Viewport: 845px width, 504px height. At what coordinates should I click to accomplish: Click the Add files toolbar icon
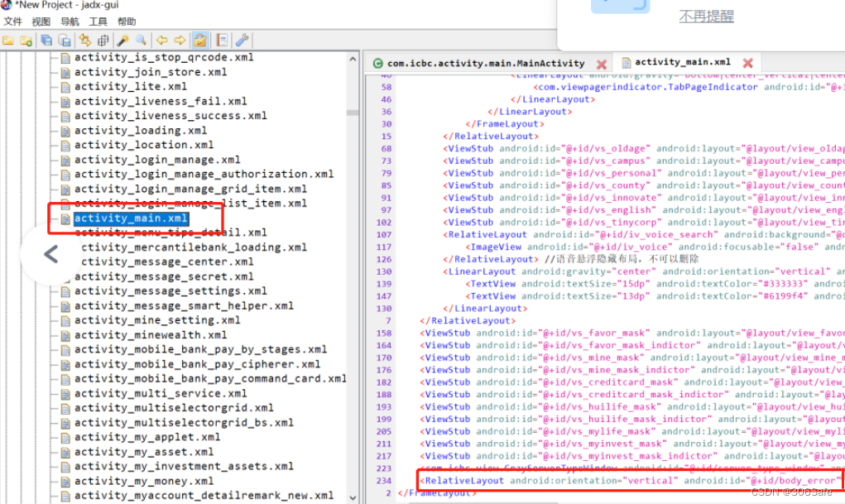tap(26, 41)
